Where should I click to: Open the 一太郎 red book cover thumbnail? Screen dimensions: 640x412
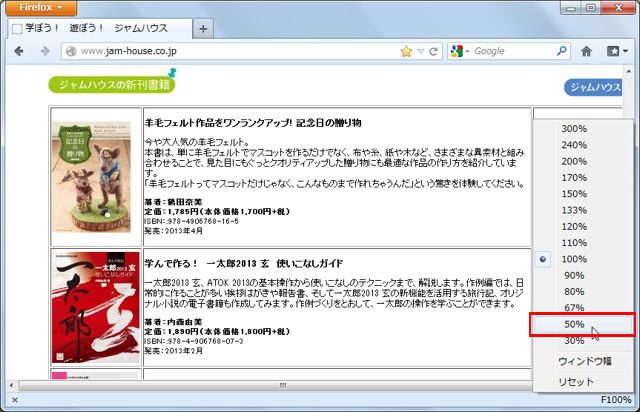96,307
